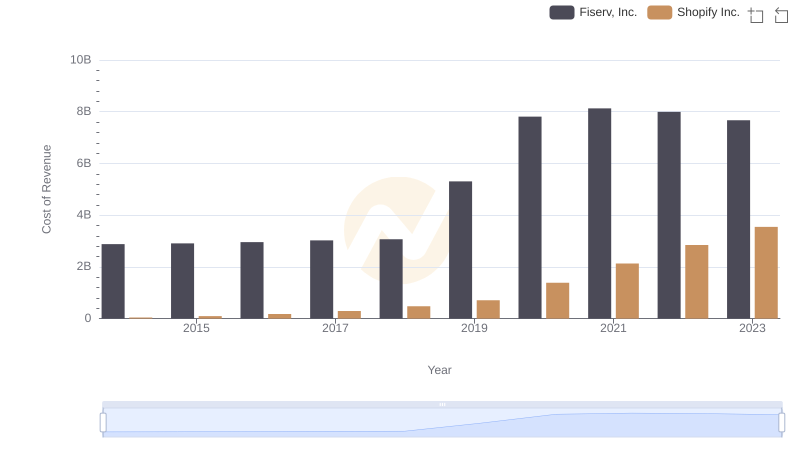This screenshot has height=461, width=800.
Task: Toggle the Fiserv, Inc. legend series
Action: click(x=593, y=12)
